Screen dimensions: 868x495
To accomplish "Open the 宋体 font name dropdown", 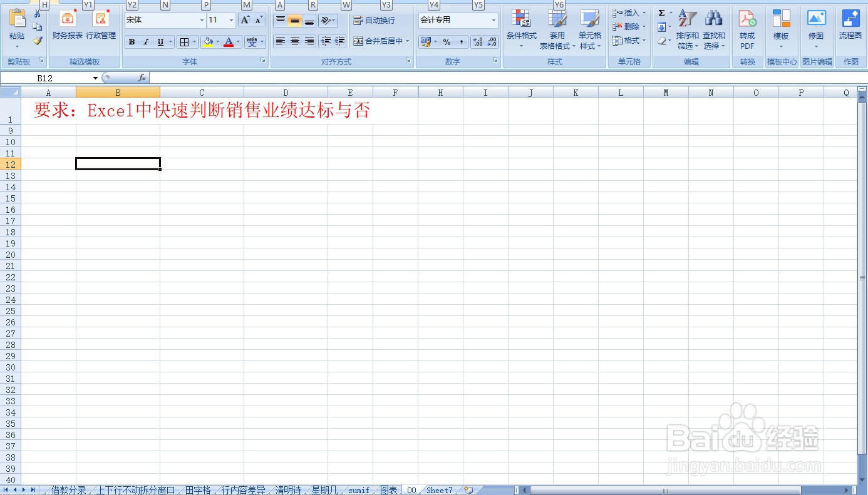I will [202, 21].
